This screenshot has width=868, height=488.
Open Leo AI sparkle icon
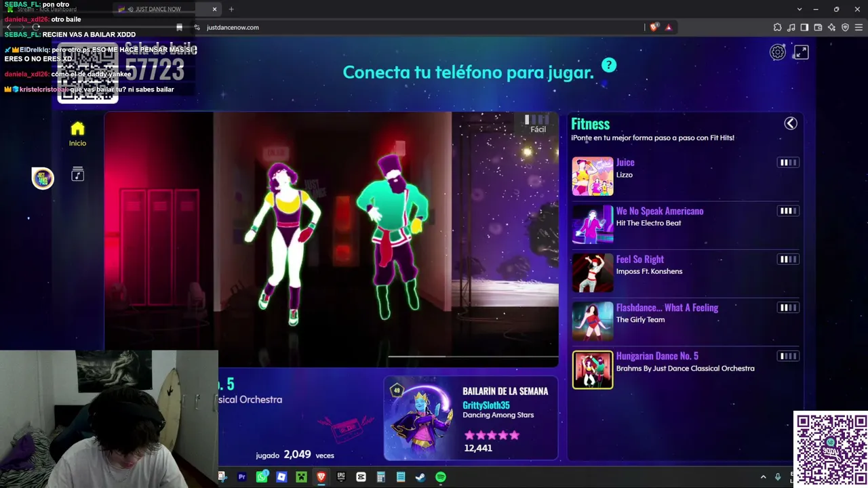pyautogui.click(x=831, y=27)
